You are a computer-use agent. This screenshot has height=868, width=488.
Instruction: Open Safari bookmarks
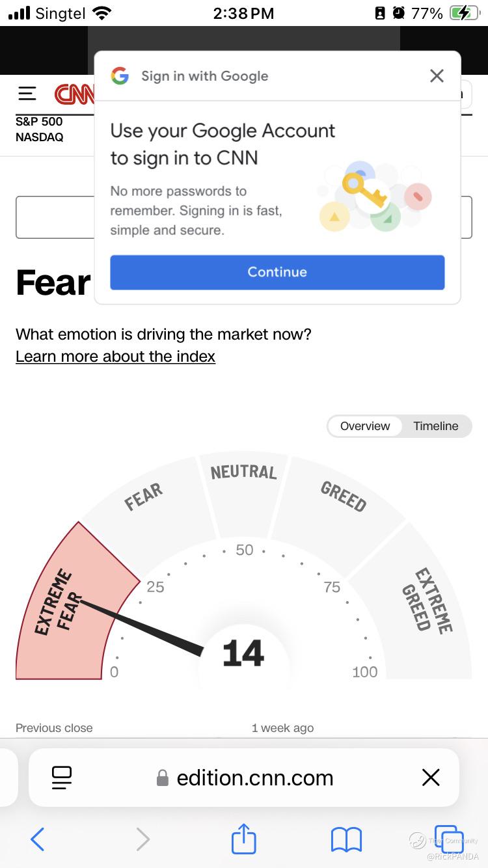[346, 839]
